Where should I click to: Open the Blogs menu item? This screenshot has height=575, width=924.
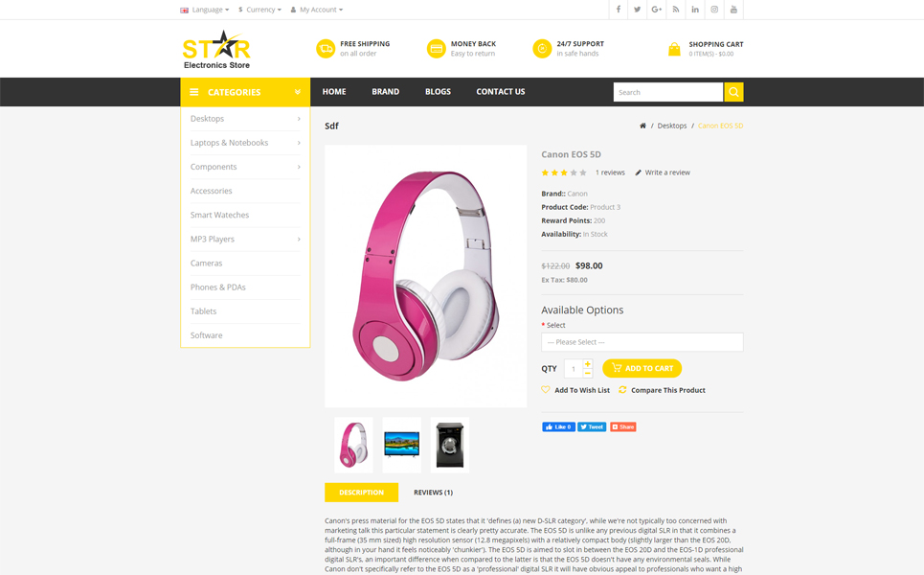click(x=438, y=92)
